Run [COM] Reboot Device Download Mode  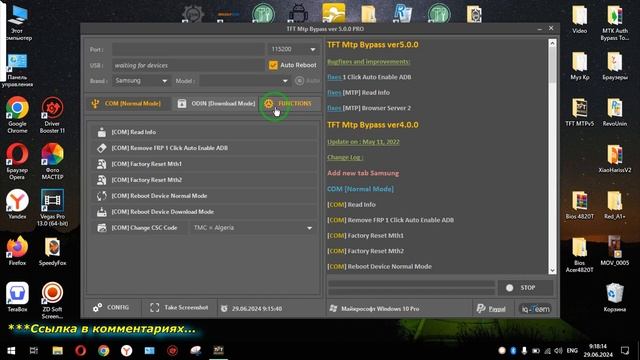click(203, 212)
